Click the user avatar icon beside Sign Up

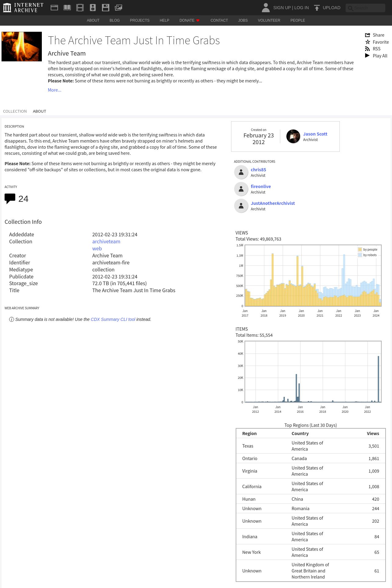(x=266, y=8)
